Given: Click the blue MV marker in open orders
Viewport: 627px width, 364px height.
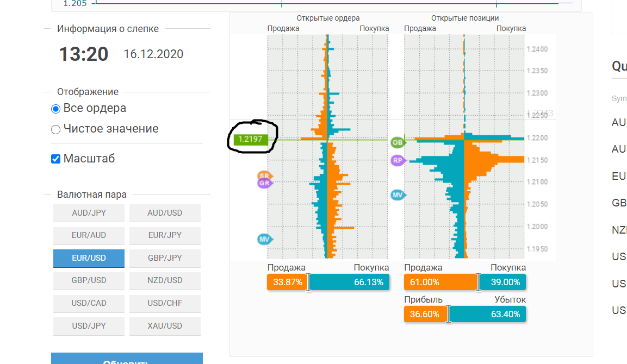Looking at the screenshot, I should [264, 240].
